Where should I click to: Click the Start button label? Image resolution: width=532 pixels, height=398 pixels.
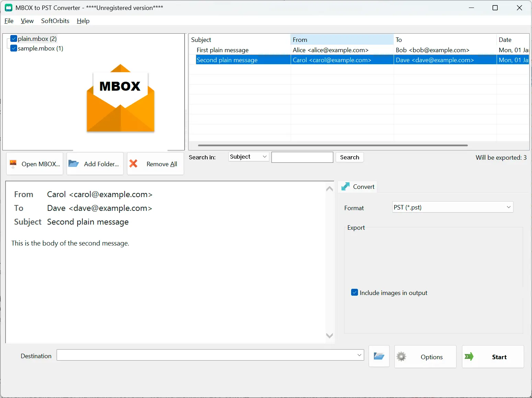point(499,357)
